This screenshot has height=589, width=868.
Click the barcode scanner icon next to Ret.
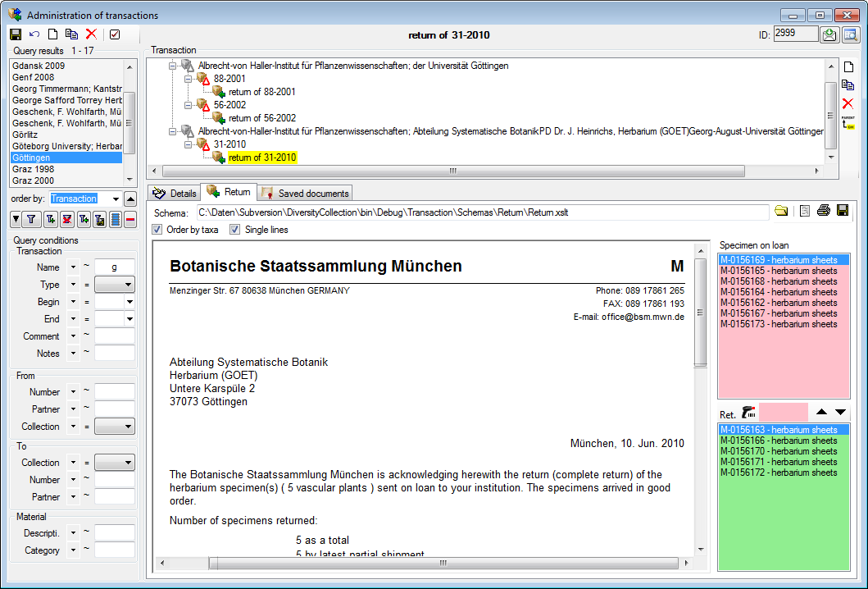(x=748, y=413)
